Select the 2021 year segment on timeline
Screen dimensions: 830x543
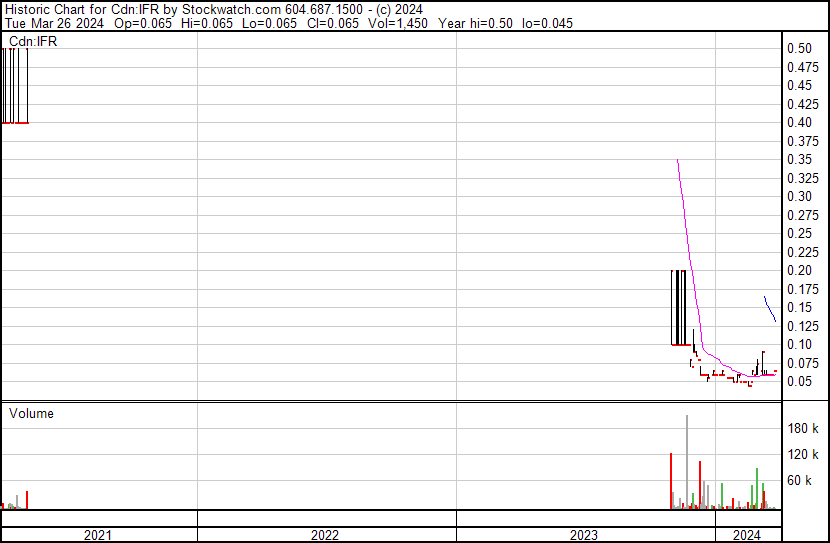coord(99,534)
